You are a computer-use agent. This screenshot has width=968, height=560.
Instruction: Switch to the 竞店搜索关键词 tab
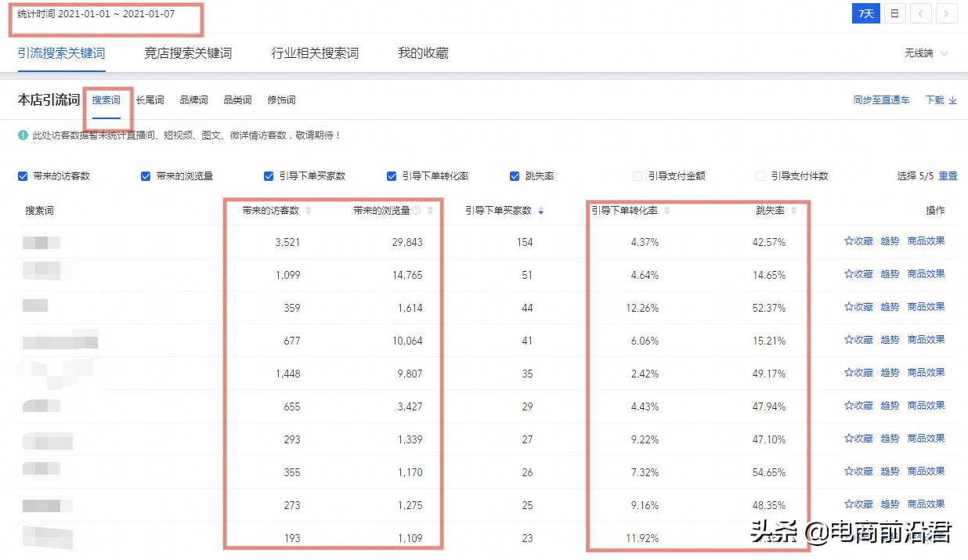[188, 53]
